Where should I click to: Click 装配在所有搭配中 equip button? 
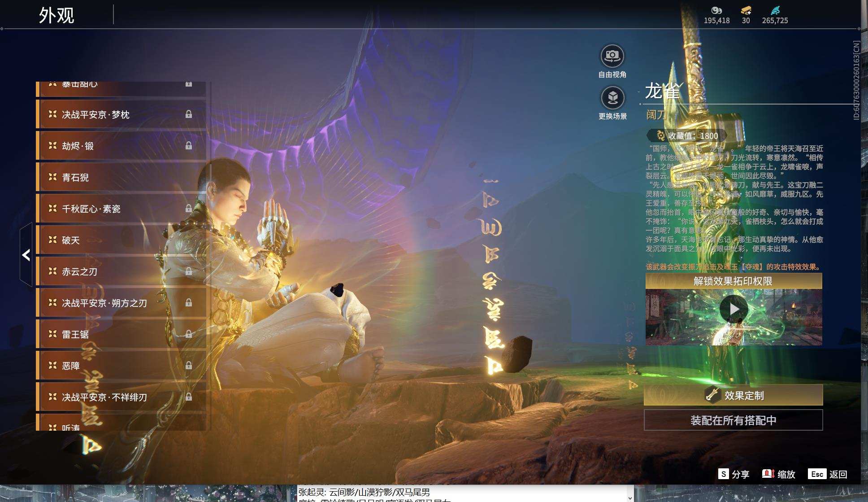733,420
